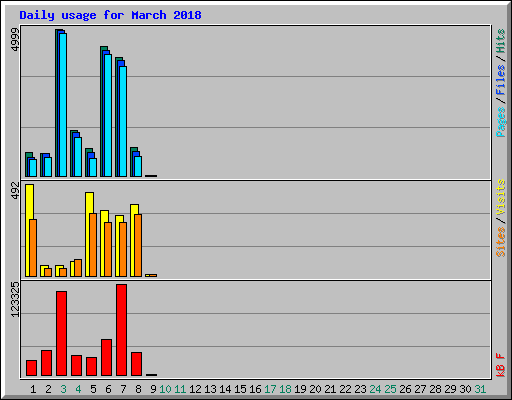Click the day 7 red KB bar
Screen dimensions: 512x400
pos(122,330)
